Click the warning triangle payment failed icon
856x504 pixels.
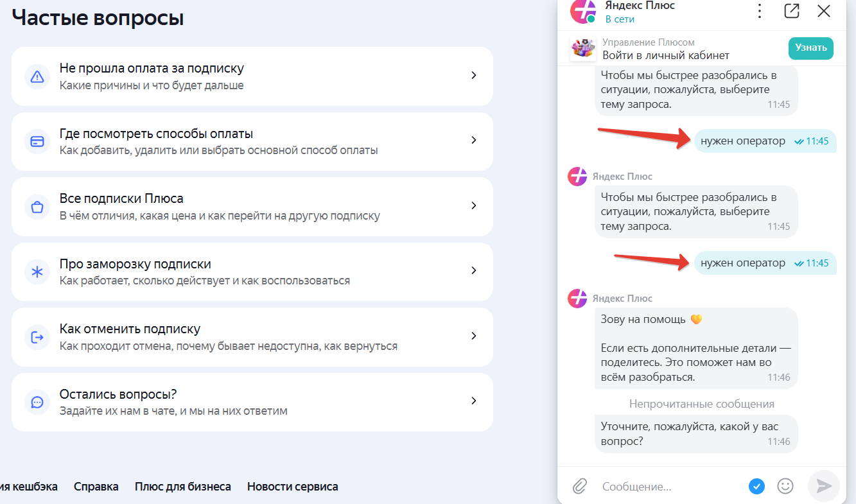37,76
